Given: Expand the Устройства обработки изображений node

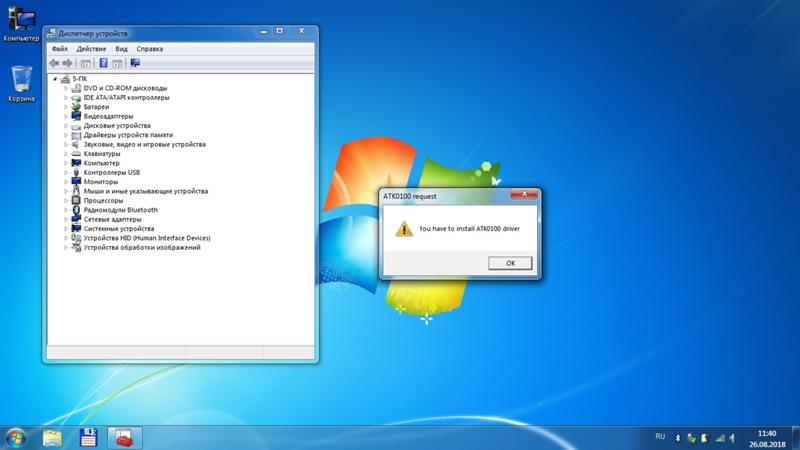Looking at the screenshot, I should [65, 247].
